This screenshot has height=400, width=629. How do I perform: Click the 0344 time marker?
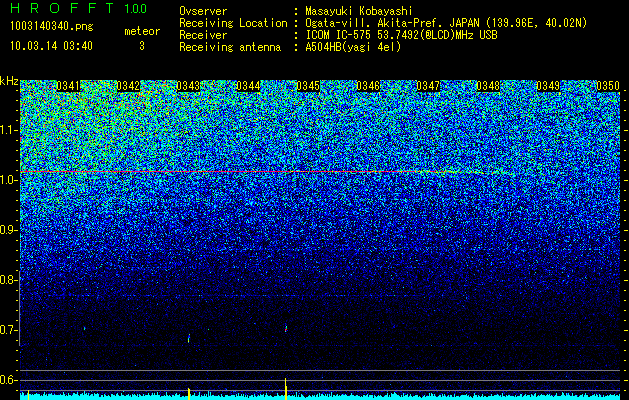pyautogui.click(x=248, y=86)
